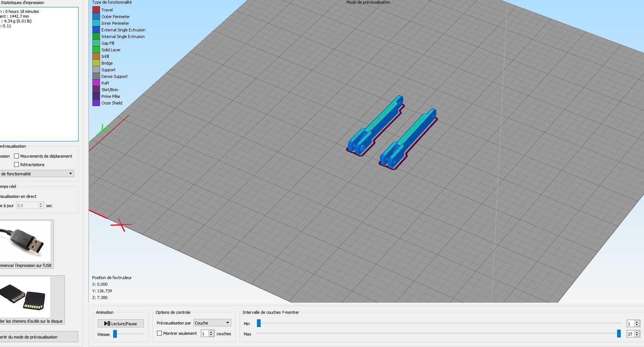Click the Prime Pillar color swatch
The height and width of the screenshot is (347, 644).
pyautogui.click(x=96, y=96)
